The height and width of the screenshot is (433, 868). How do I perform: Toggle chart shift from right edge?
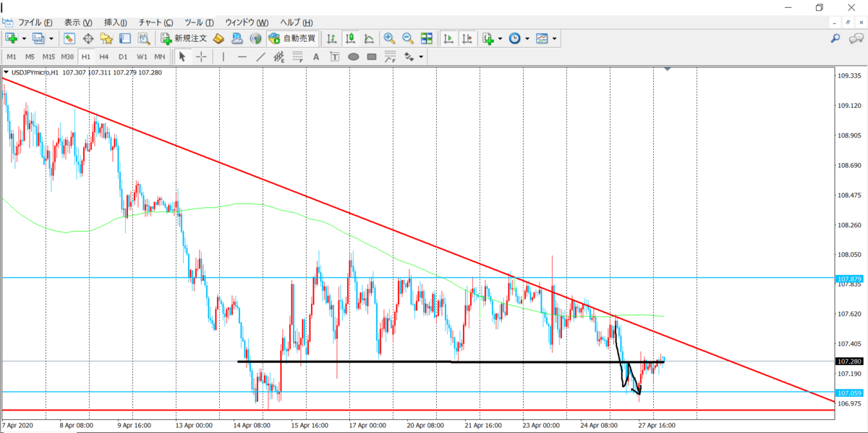(467, 38)
